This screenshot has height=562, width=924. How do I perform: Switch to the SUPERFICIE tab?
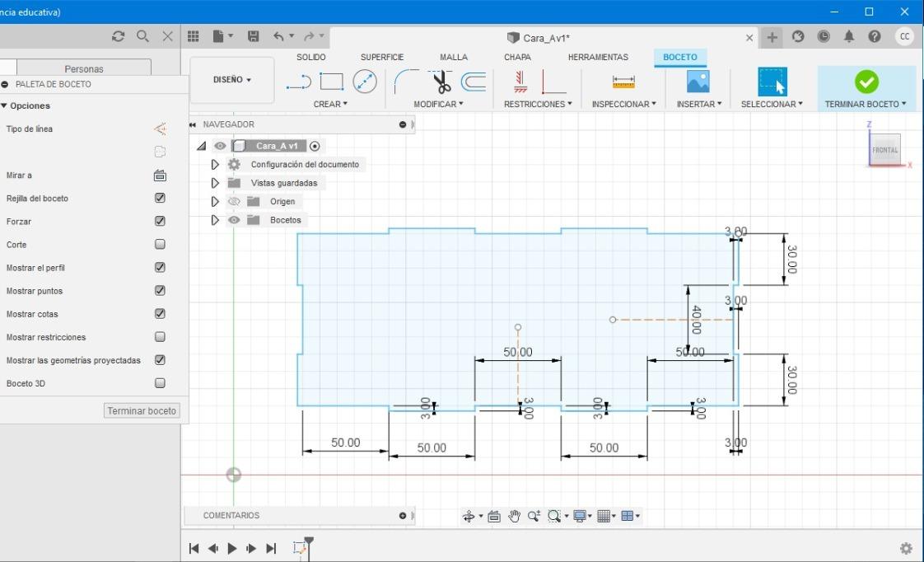coord(382,57)
